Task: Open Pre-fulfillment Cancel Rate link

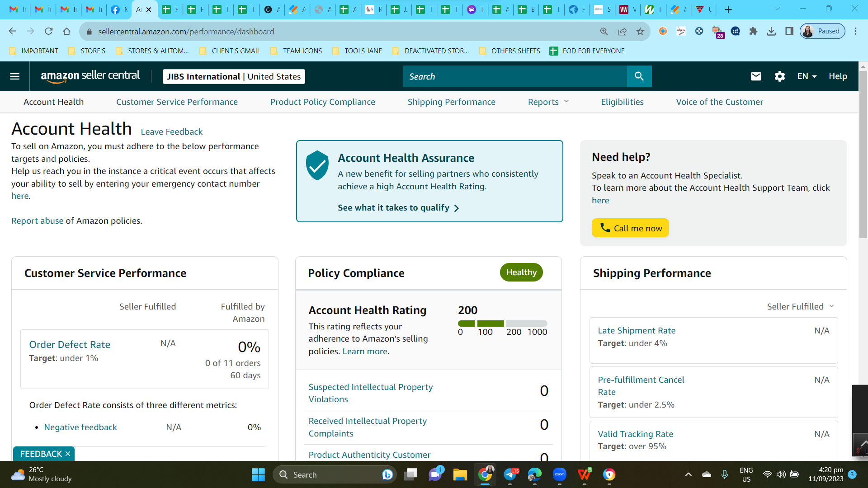Action: click(641, 386)
